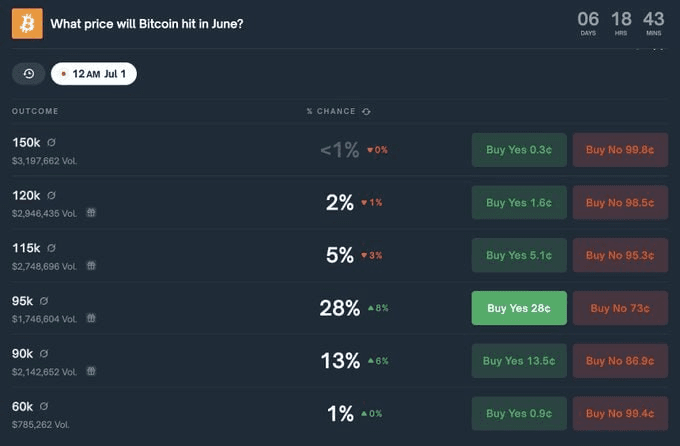Buy No at 73¢ for 95k
The width and height of the screenshot is (680, 446).
620,308
